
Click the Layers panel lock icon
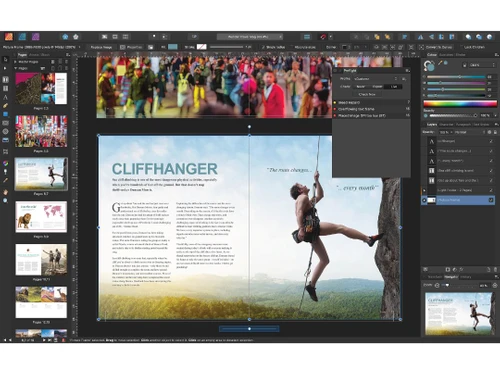click(x=496, y=132)
